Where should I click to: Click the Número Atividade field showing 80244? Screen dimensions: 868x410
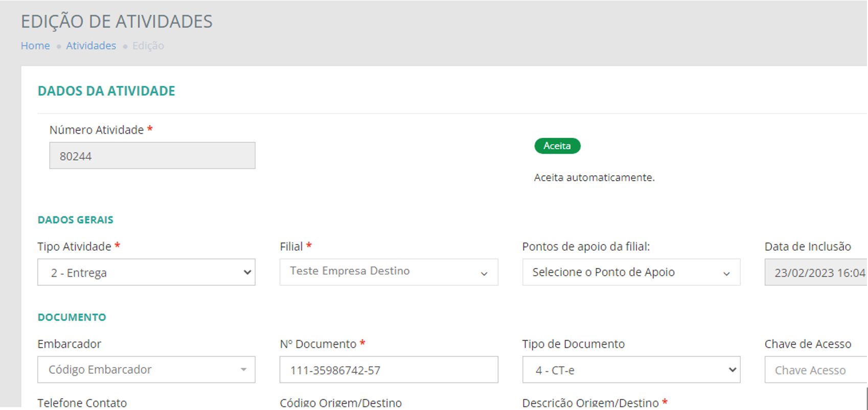coord(152,156)
